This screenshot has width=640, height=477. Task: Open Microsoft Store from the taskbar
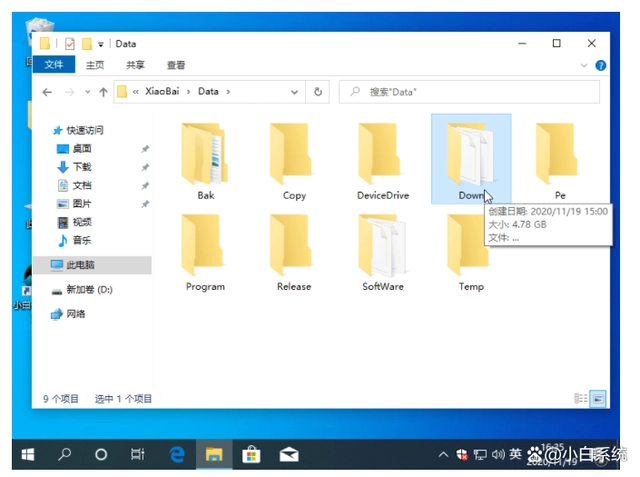point(251,454)
